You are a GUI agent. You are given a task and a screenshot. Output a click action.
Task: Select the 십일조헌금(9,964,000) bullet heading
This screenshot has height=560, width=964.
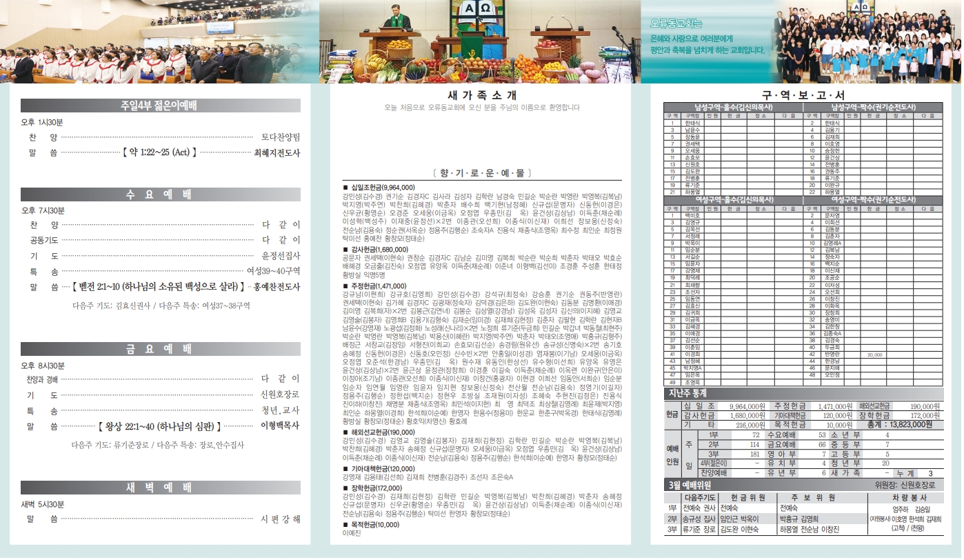click(382, 187)
